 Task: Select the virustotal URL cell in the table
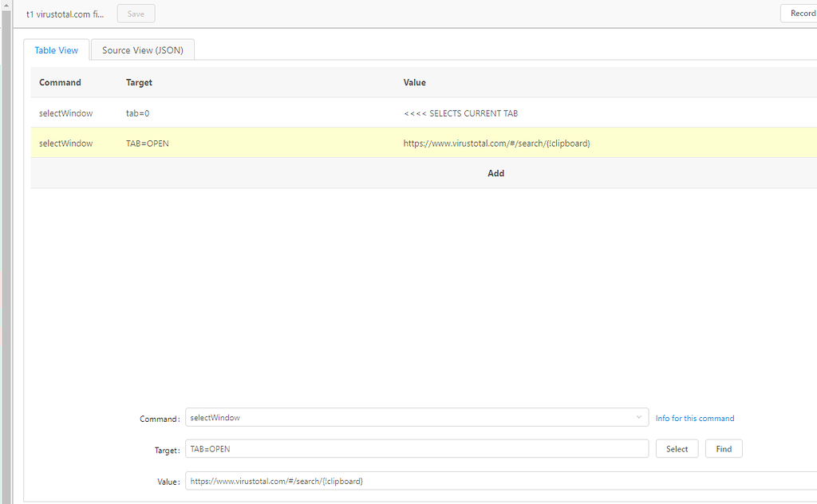496,144
